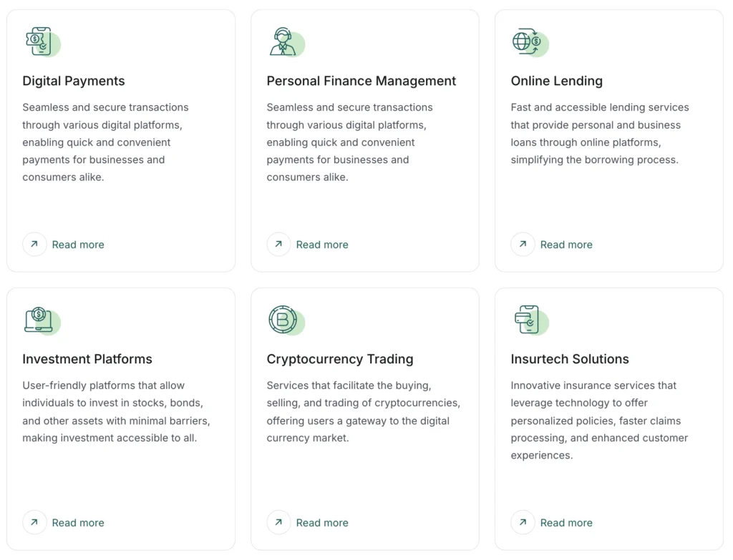Click the Personal Finance Management advisor icon
Image resolution: width=733 pixels, height=560 pixels.
point(286,42)
